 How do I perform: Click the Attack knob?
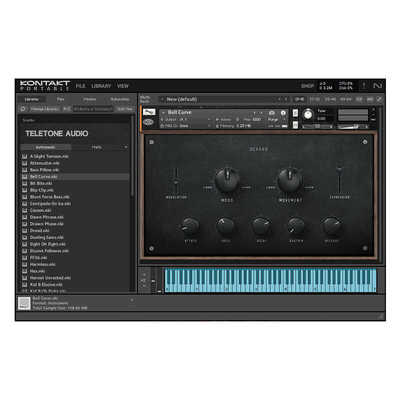[x=190, y=226]
